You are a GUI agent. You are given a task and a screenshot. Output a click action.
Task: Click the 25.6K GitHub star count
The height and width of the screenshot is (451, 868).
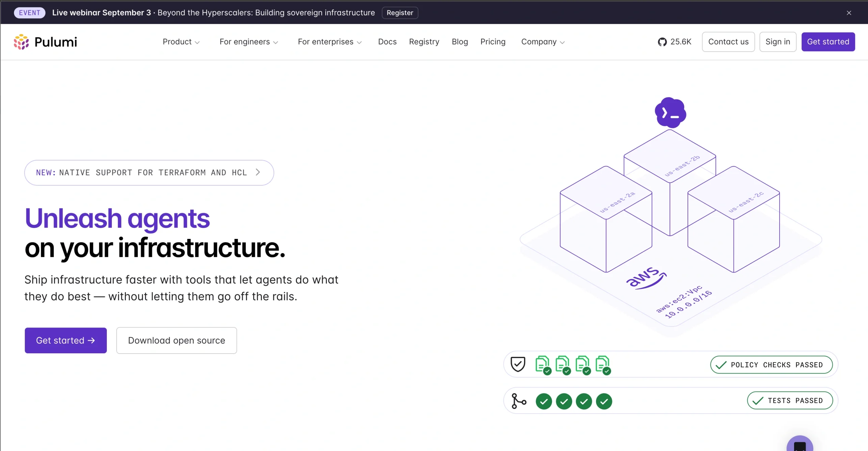tap(681, 42)
